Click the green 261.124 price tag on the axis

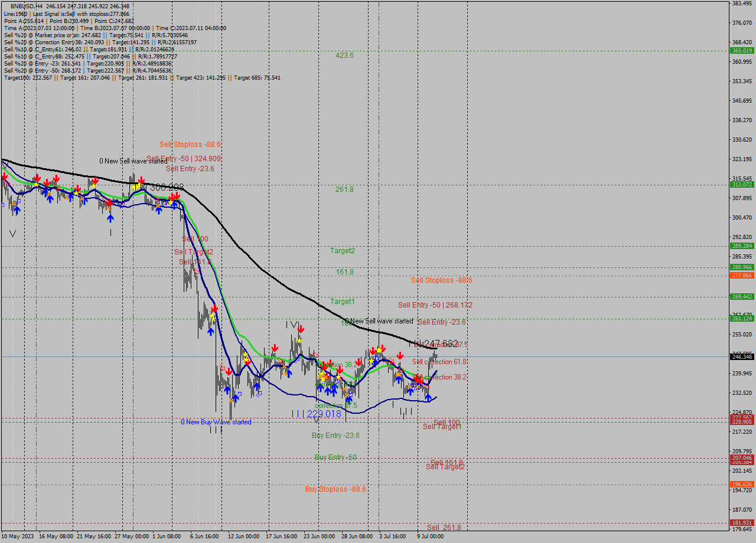(740, 319)
